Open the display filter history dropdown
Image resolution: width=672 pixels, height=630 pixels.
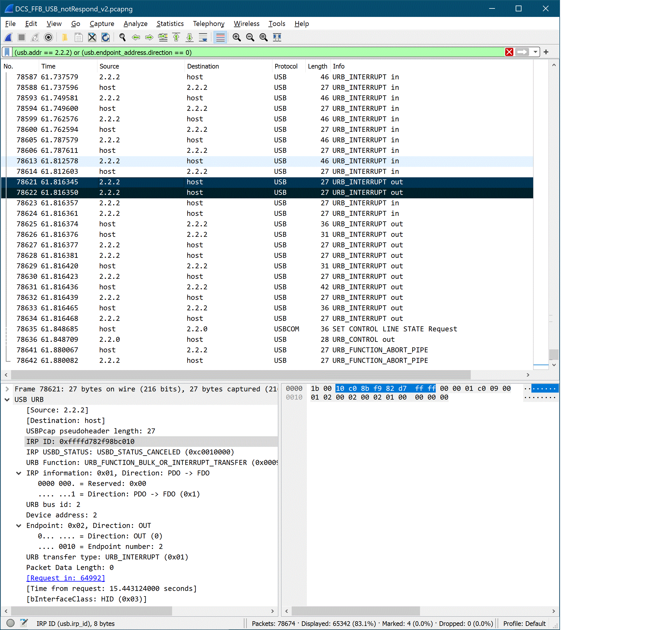(x=535, y=52)
